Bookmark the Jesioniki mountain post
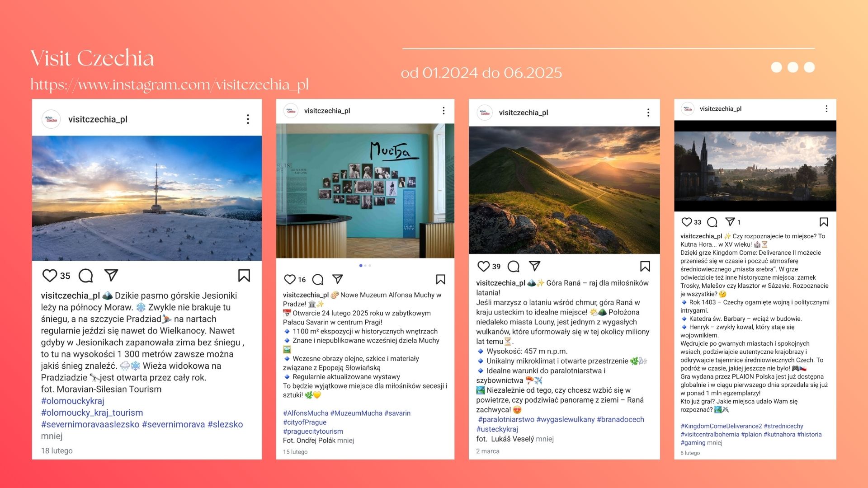 coord(244,276)
